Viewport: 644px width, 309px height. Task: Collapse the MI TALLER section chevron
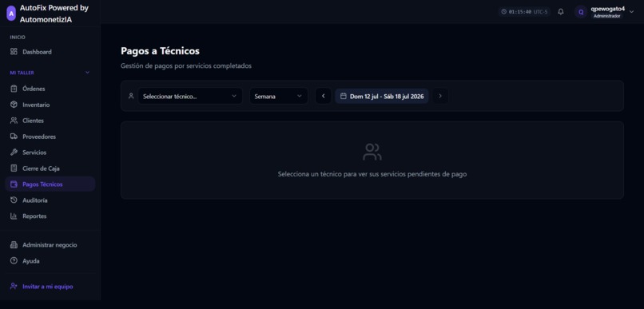point(87,73)
